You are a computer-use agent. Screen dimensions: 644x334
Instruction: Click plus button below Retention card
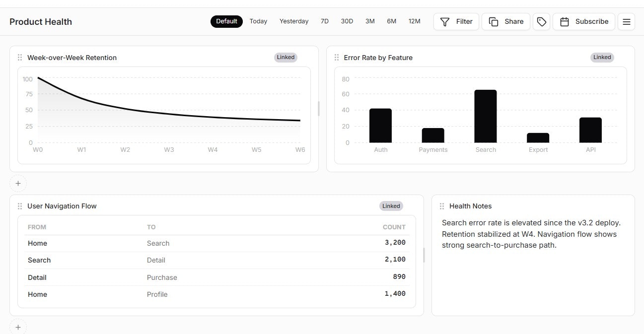(x=18, y=183)
